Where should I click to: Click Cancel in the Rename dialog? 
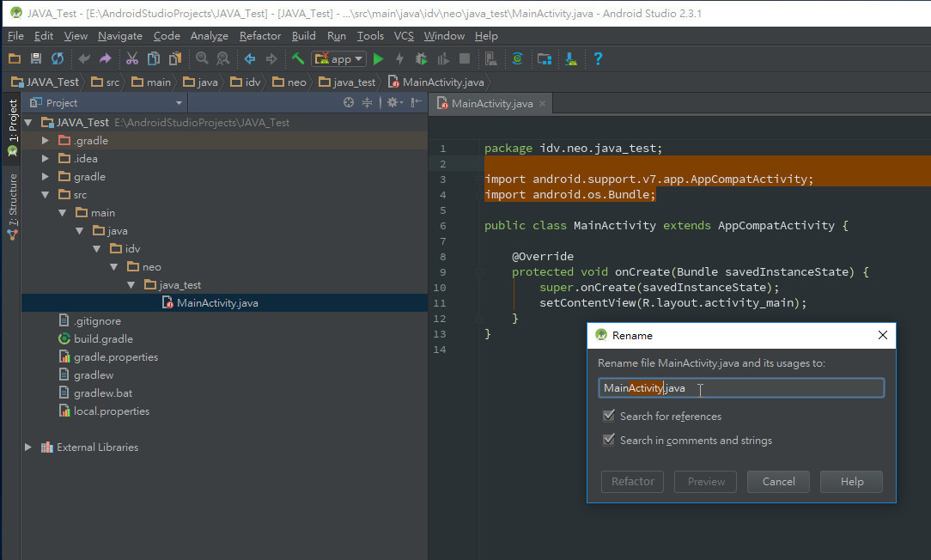[778, 482]
